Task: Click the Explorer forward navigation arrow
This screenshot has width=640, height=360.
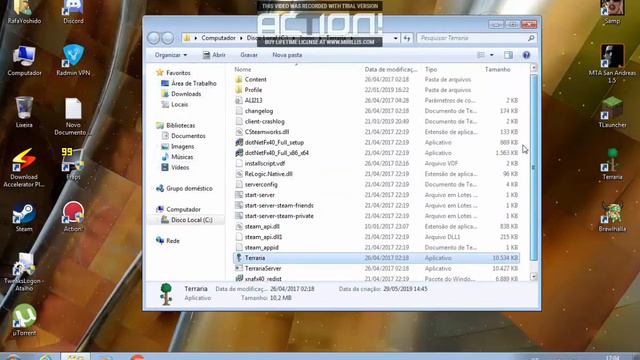Action: click(x=167, y=38)
